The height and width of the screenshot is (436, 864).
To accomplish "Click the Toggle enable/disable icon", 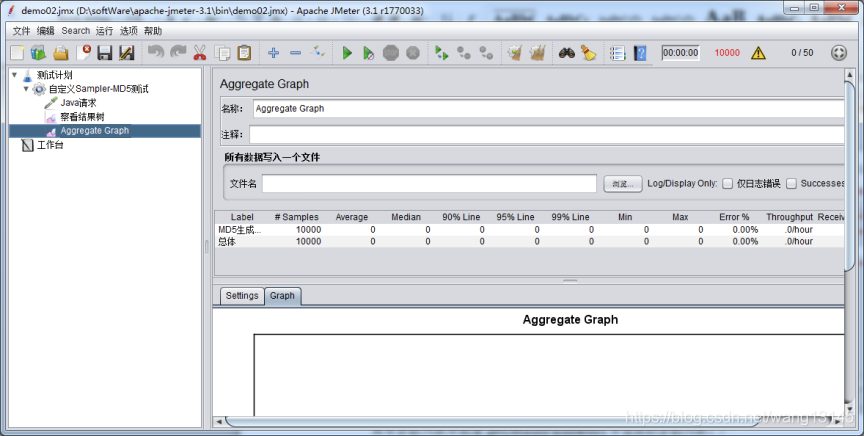I will click(317, 52).
